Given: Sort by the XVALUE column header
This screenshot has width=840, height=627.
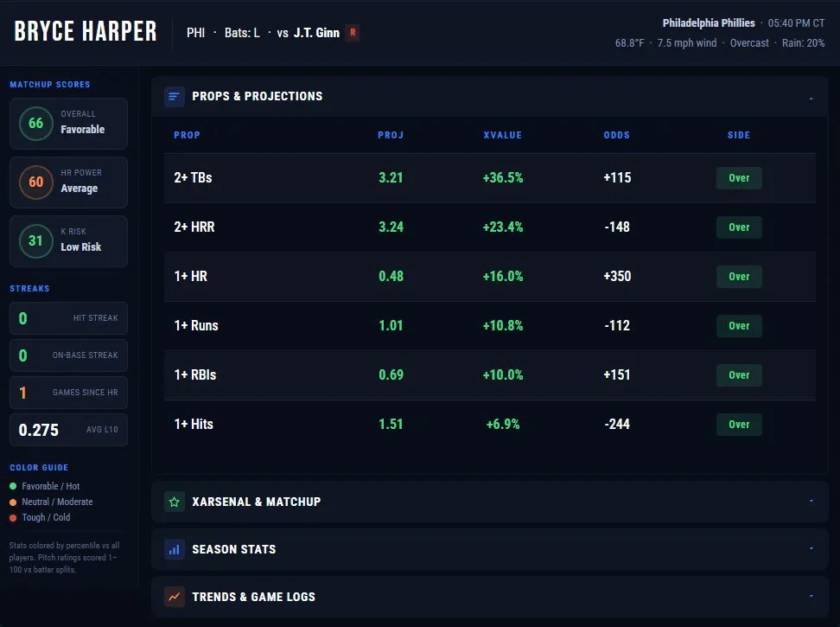Looking at the screenshot, I should click(x=502, y=135).
